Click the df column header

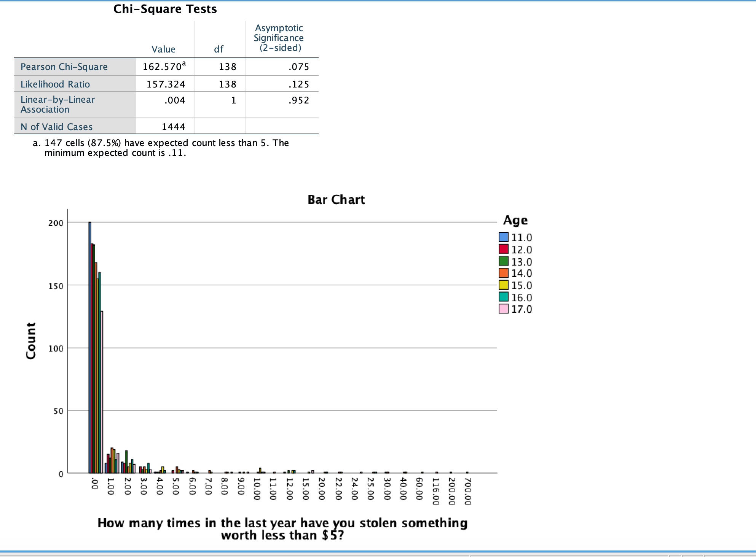pyautogui.click(x=219, y=49)
